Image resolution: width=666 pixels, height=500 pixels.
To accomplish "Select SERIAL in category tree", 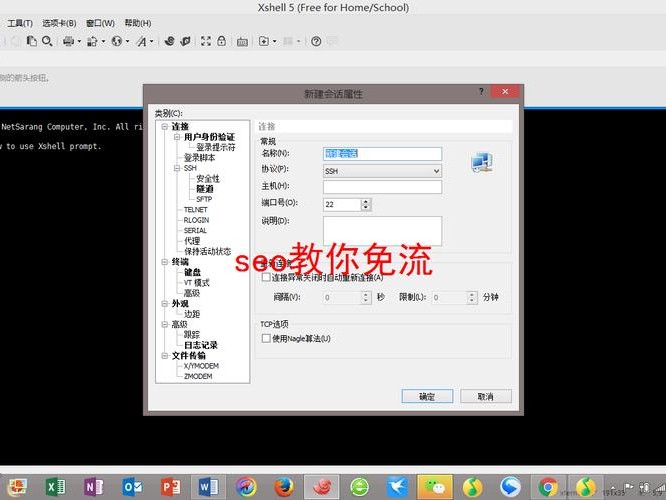I will coord(195,231).
